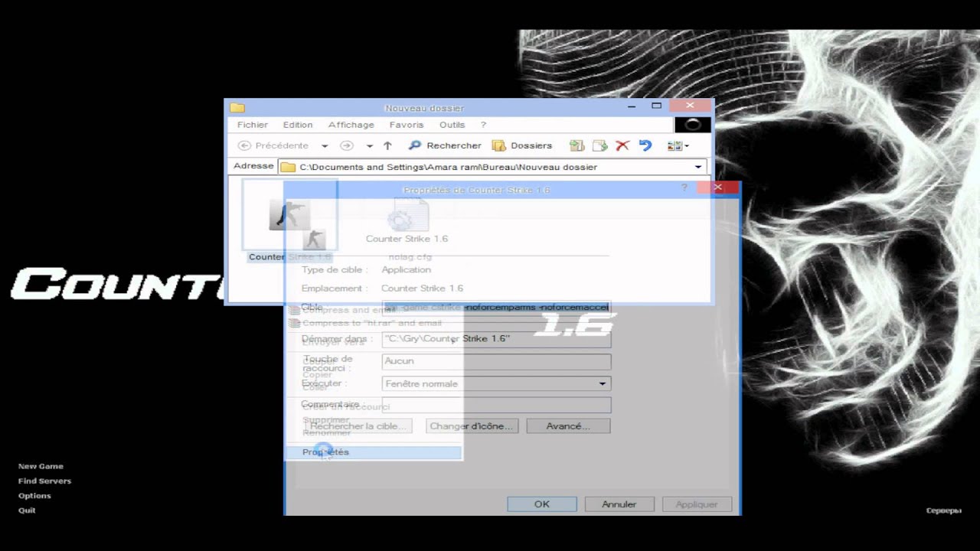The width and height of the screenshot is (980, 551).
Task: Close the Propriétés de Counter Strike dialog
Action: 718,187
